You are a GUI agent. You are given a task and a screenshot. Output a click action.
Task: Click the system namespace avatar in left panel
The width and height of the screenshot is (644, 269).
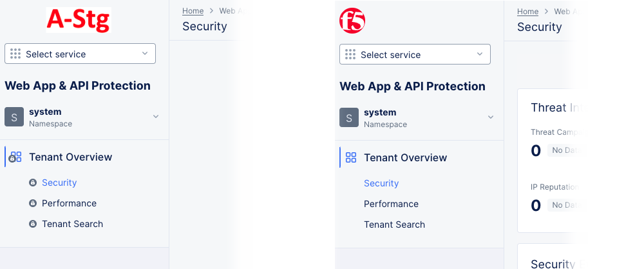pyautogui.click(x=14, y=117)
